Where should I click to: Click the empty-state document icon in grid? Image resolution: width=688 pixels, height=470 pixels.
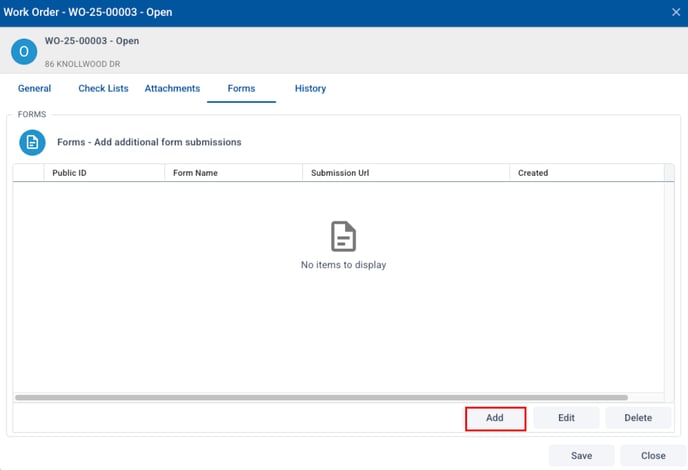(x=343, y=237)
